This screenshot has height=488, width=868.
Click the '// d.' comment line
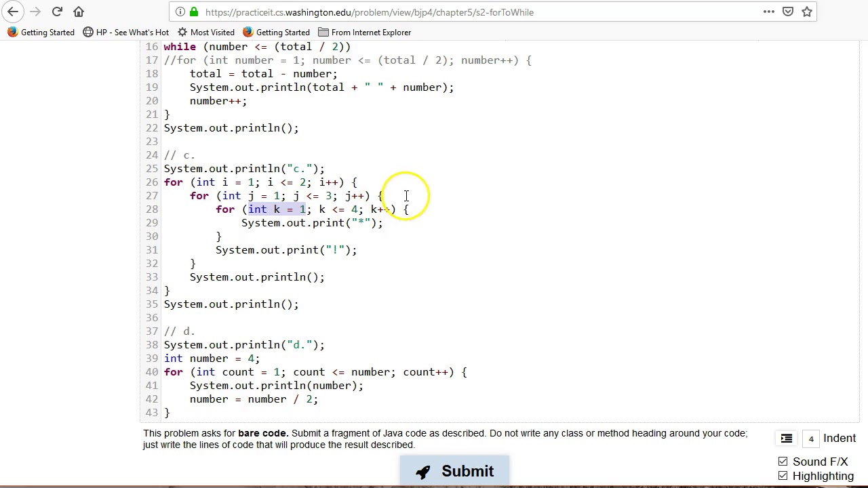(180, 331)
